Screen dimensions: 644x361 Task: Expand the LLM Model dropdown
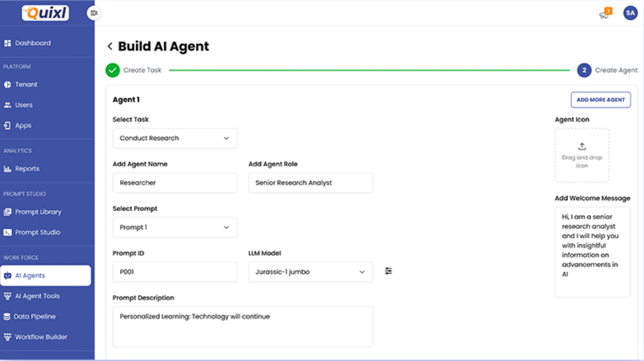310,272
